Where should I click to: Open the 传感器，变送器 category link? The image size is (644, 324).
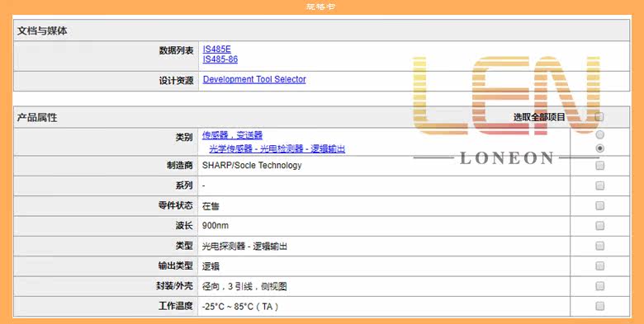tap(232, 135)
